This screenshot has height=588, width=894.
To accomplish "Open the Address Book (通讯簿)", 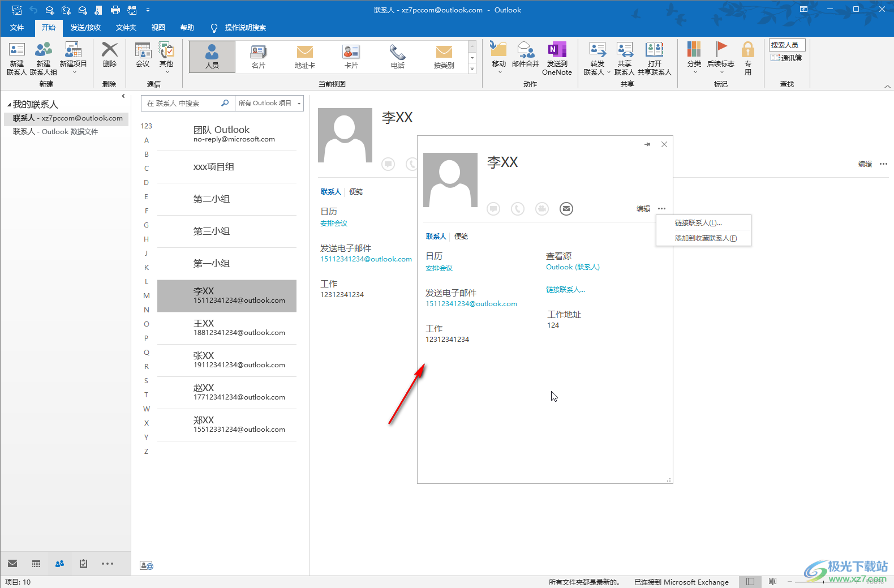I will 786,58.
